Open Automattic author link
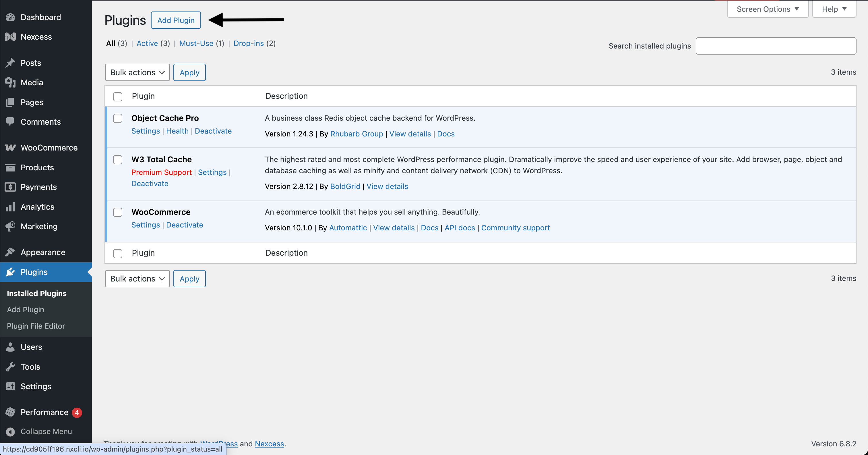Image resolution: width=868 pixels, height=455 pixels. pos(348,228)
